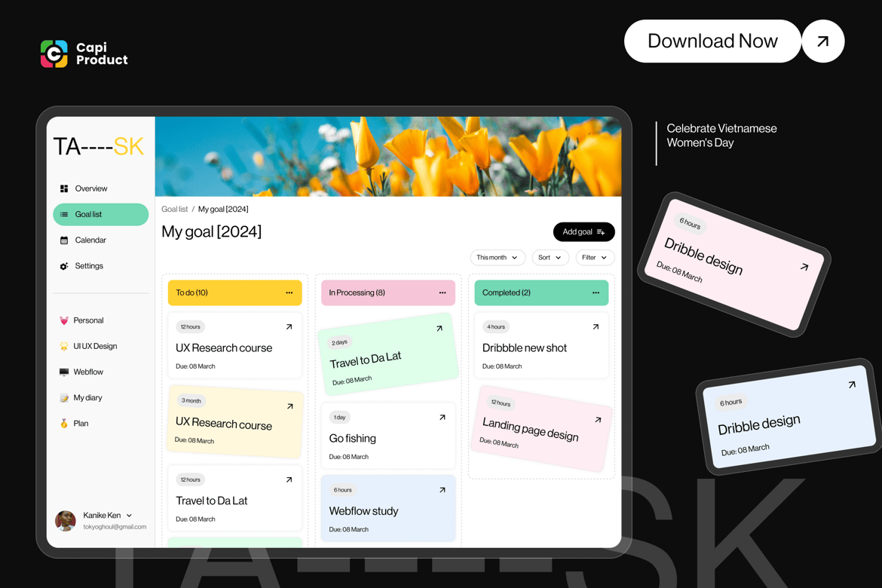Open the In Processing column options menu
The height and width of the screenshot is (588, 882).
(443, 292)
